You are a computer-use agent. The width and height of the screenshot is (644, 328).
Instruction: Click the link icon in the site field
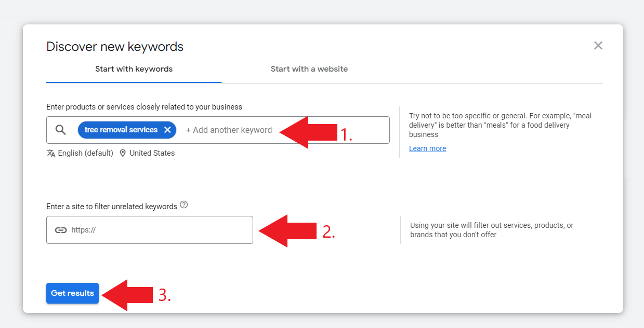[61, 229]
